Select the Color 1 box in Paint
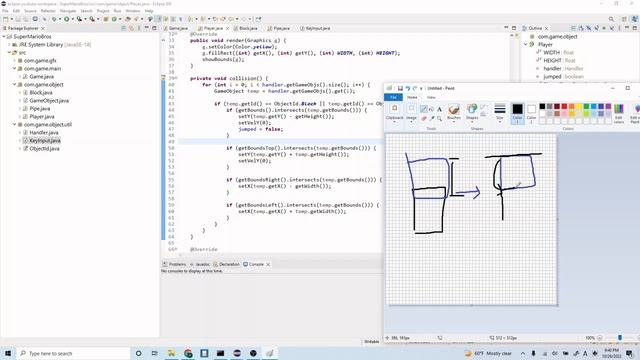Viewport: 640px width, 360px height. tap(518, 113)
